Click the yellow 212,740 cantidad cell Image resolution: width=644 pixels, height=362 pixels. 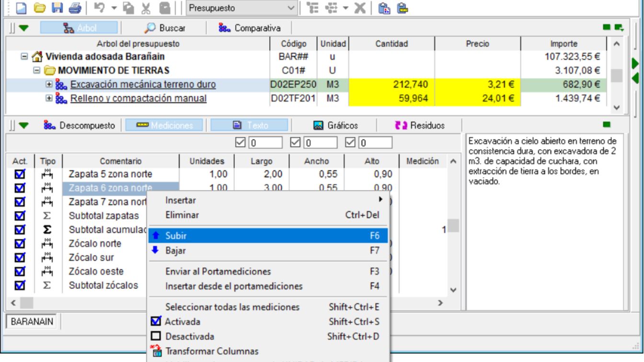click(x=391, y=85)
